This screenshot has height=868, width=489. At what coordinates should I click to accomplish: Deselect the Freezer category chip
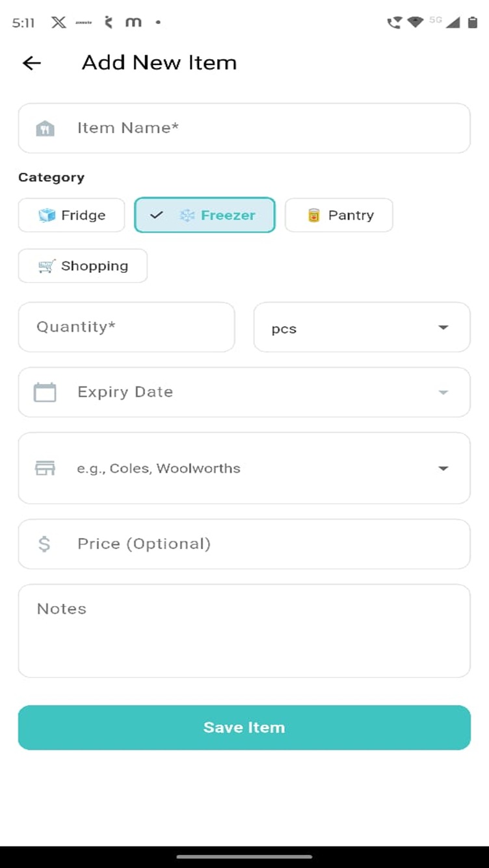click(x=205, y=215)
